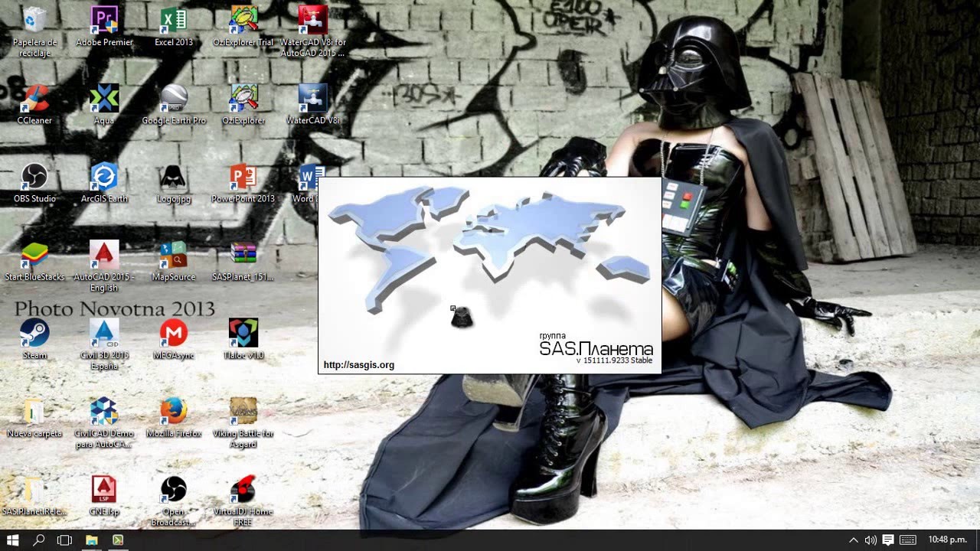This screenshot has width=980, height=551.
Task: Select the Papelera de reciclaje desktop icon
Action: [x=34, y=31]
